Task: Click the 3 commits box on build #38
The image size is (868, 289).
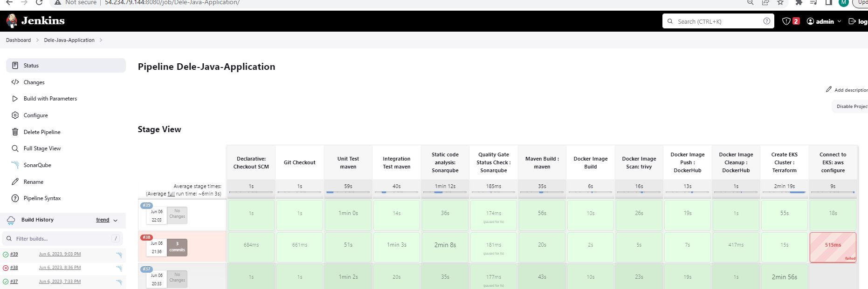Action: pyautogui.click(x=177, y=247)
